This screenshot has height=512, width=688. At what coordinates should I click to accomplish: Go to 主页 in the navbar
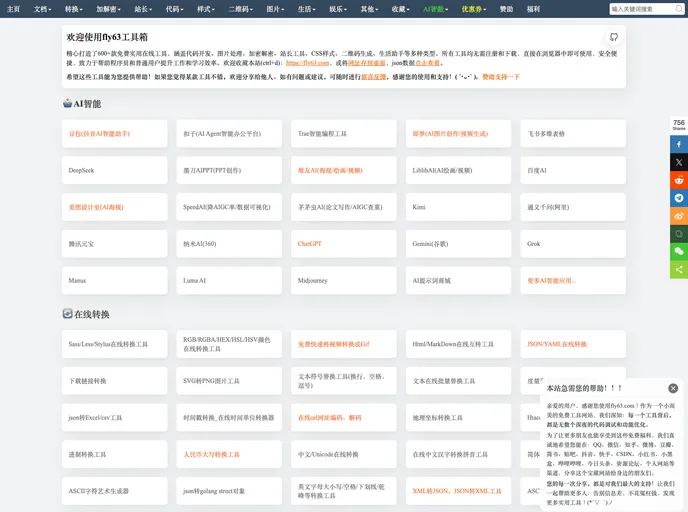tap(13, 9)
